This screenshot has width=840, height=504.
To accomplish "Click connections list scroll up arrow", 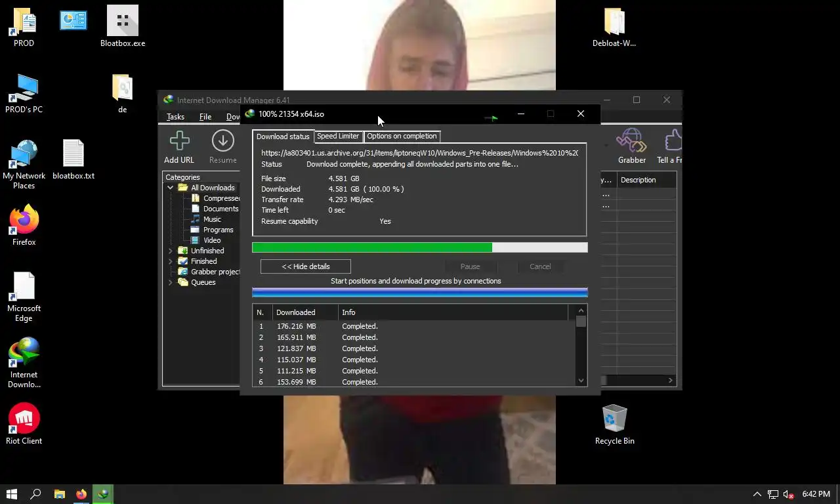I will click(581, 311).
